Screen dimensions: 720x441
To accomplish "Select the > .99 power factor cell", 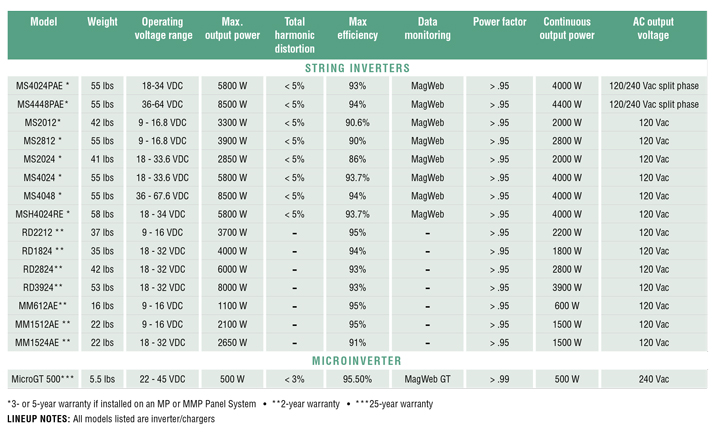I will pyautogui.click(x=500, y=380).
